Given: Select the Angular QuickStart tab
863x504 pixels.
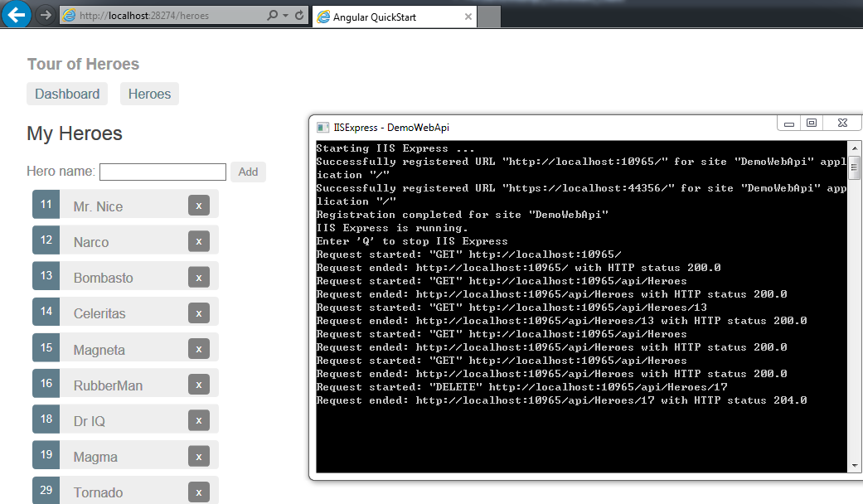Looking at the screenshot, I should (x=394, y=17).
